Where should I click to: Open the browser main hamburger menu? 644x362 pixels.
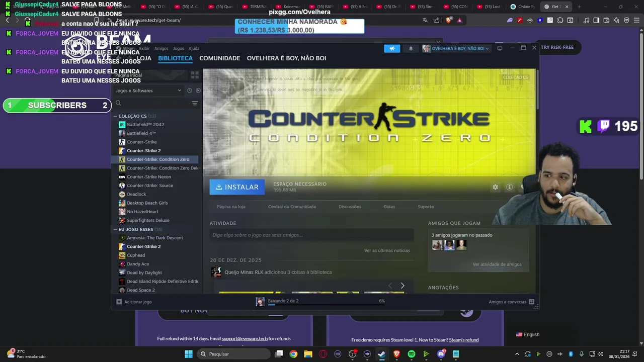636,20
